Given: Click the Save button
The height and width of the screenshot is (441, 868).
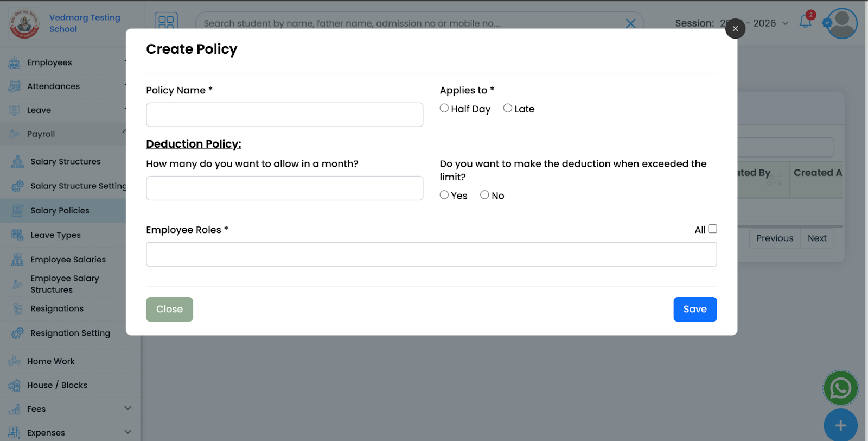Looking at the screenshot, I should pos(695,309).
